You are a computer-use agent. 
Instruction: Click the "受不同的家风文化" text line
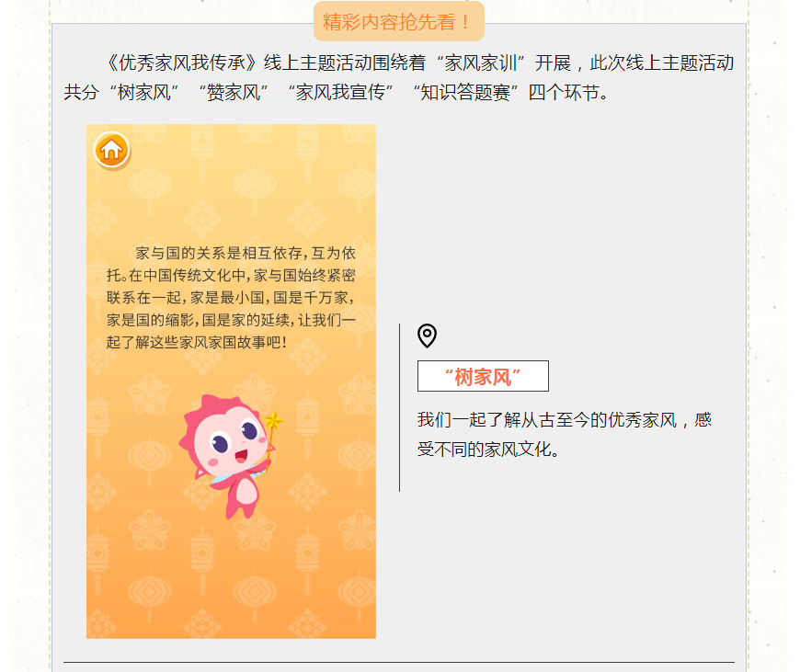[x=487, y=450]
